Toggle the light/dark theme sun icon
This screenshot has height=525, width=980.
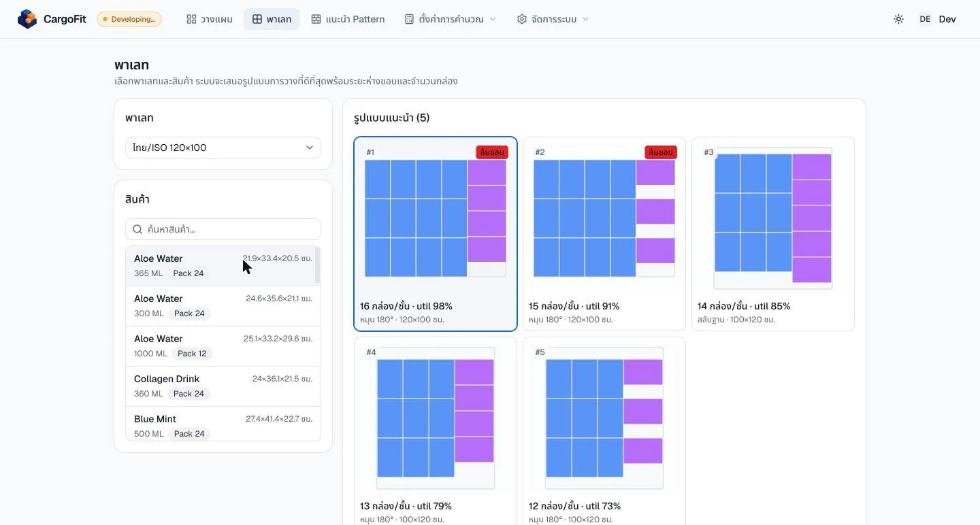tap(898, 19)
